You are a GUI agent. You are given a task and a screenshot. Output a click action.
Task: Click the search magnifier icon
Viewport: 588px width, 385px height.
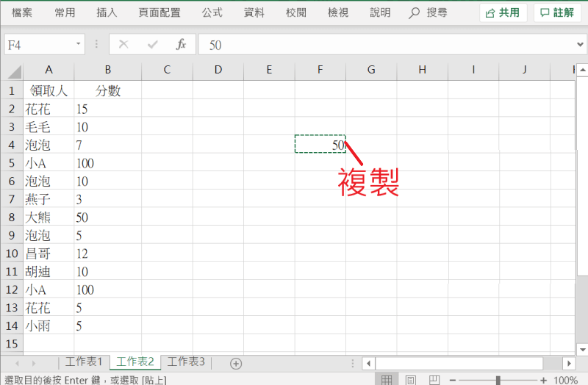click(x=414, y=13)
